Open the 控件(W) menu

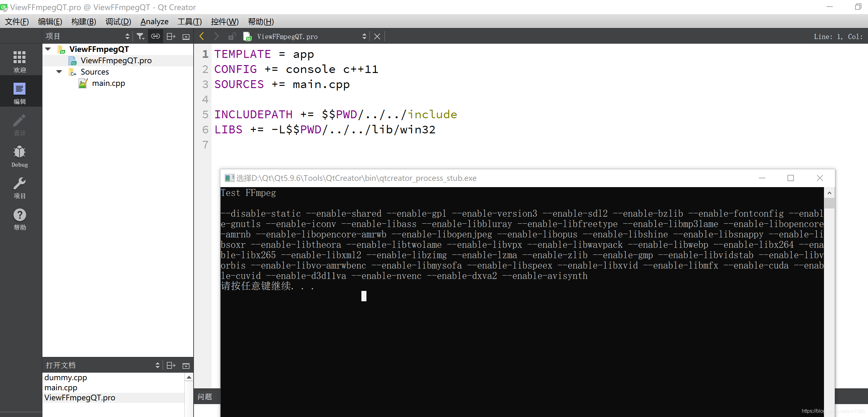click(224, 22)
